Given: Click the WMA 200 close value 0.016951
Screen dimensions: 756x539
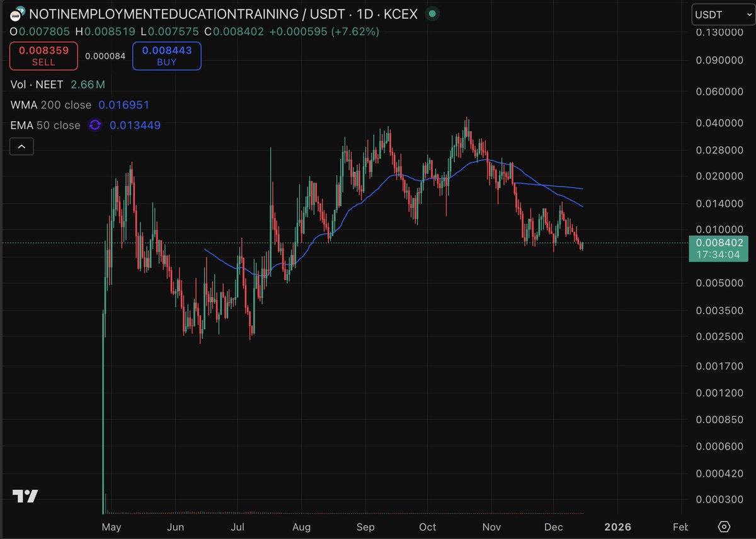Looking at the screenshot, I should (x=124, y=105).
